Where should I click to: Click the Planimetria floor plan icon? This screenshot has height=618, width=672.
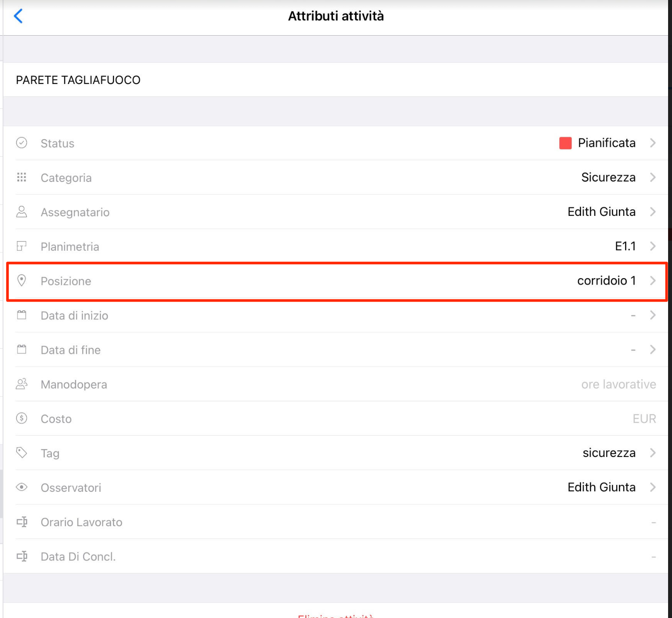[x=21, y=246]
